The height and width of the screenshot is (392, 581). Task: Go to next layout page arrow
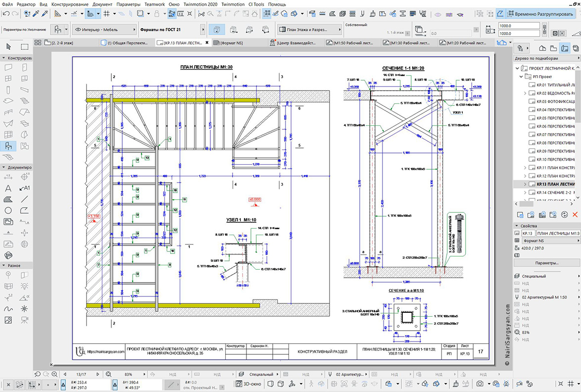coord(98,374)
